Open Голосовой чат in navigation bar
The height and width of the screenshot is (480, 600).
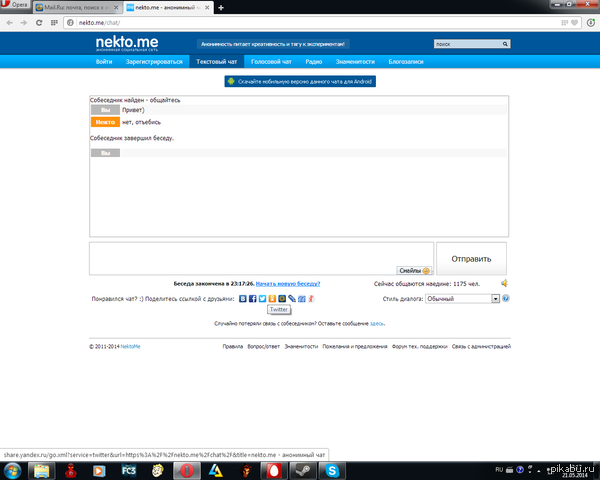pos(272,62)
